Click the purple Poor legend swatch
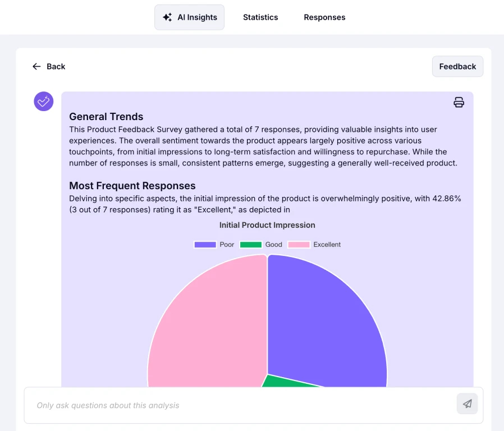504x431 pixels. click(x=205, y=245)
